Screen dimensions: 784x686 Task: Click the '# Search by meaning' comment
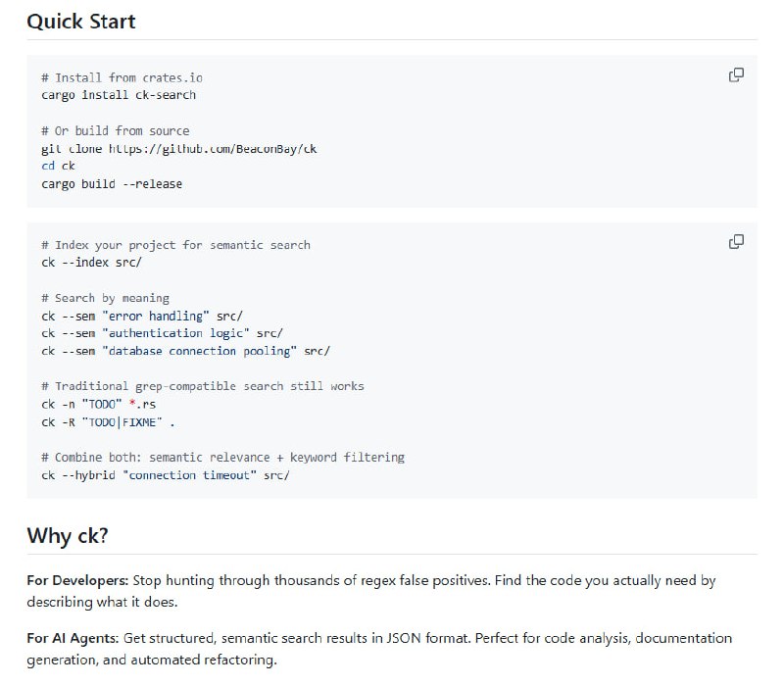click(105, 298)
